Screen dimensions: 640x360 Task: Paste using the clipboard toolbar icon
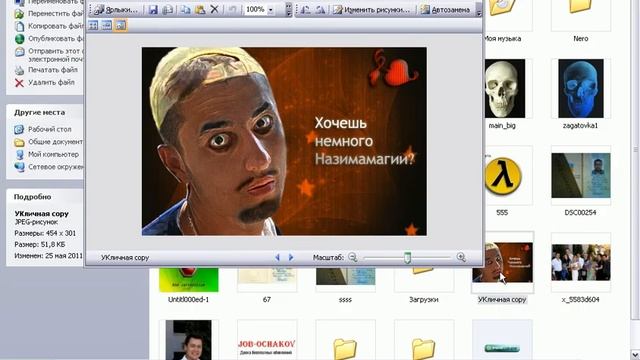[x=200, y=9]
